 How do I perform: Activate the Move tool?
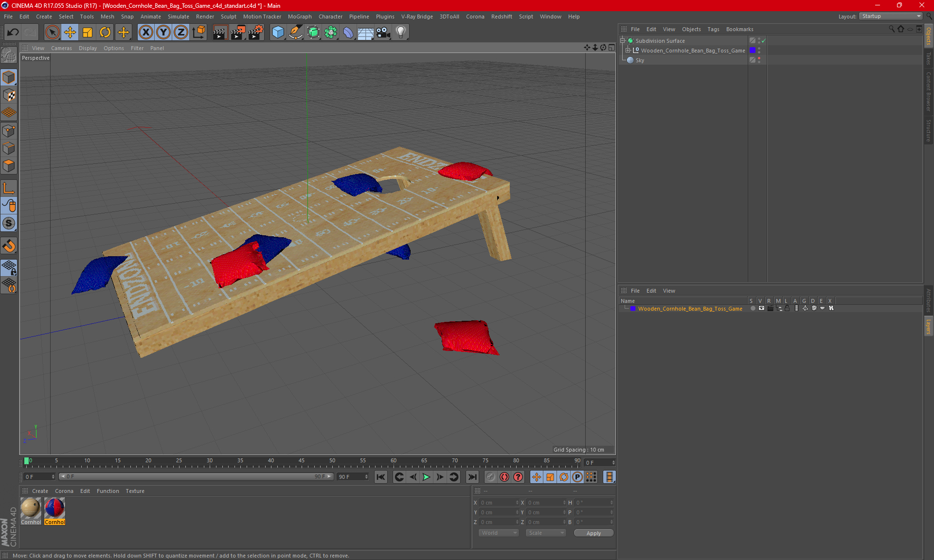[70, 33]
